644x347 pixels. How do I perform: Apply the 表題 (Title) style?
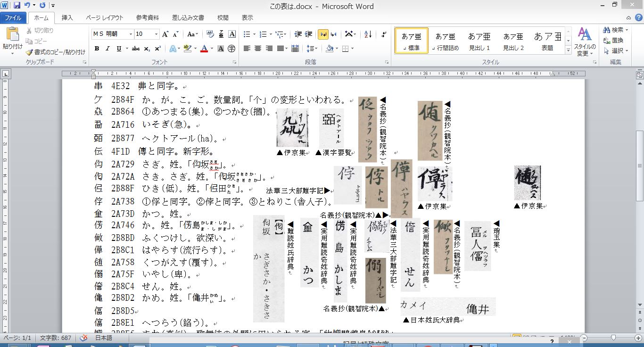coord(547,41)
